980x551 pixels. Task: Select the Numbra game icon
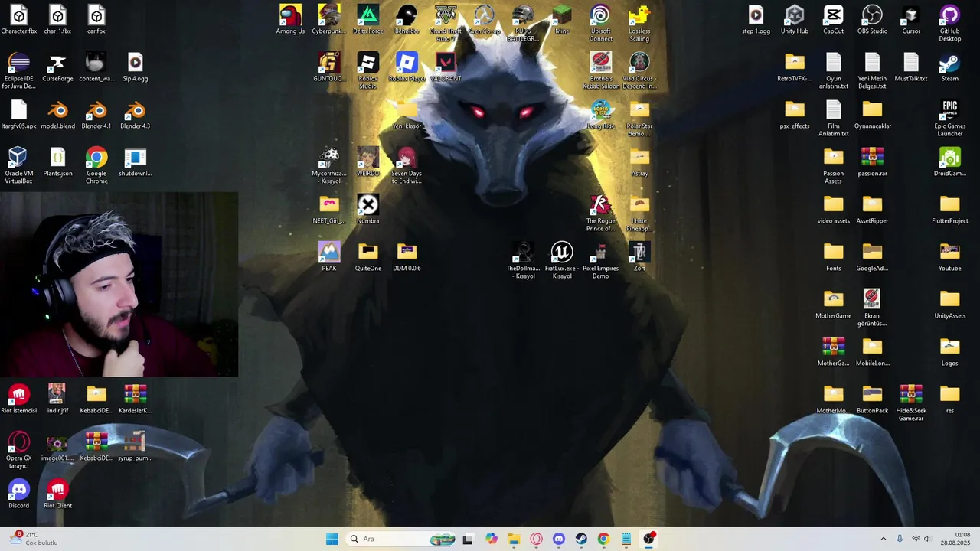[368, 210]
